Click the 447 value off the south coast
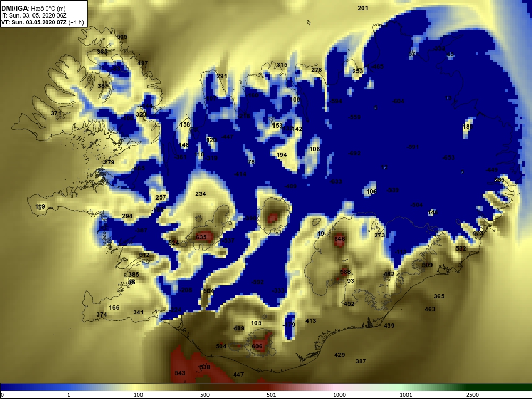Image resolution: width=532 pixels, height=399 pixels. (238, 375)
